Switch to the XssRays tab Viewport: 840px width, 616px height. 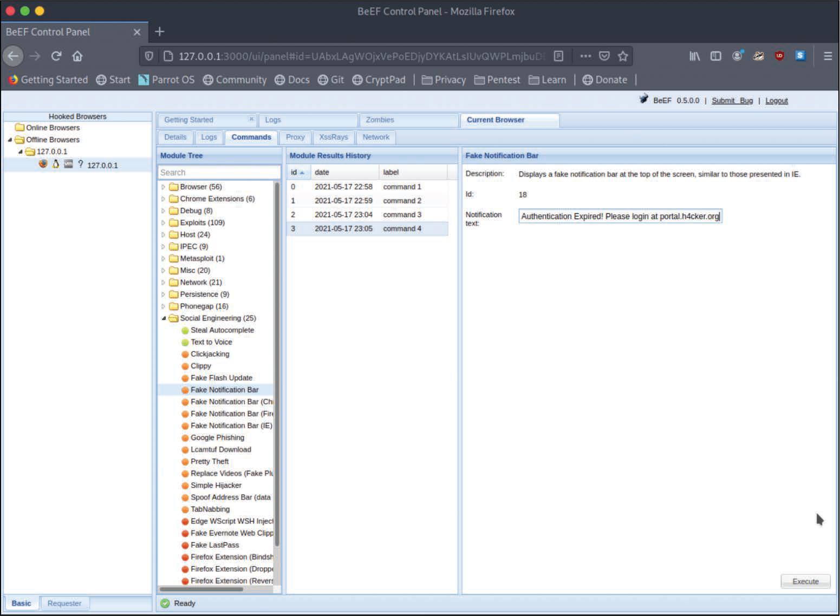pos(333,137)
